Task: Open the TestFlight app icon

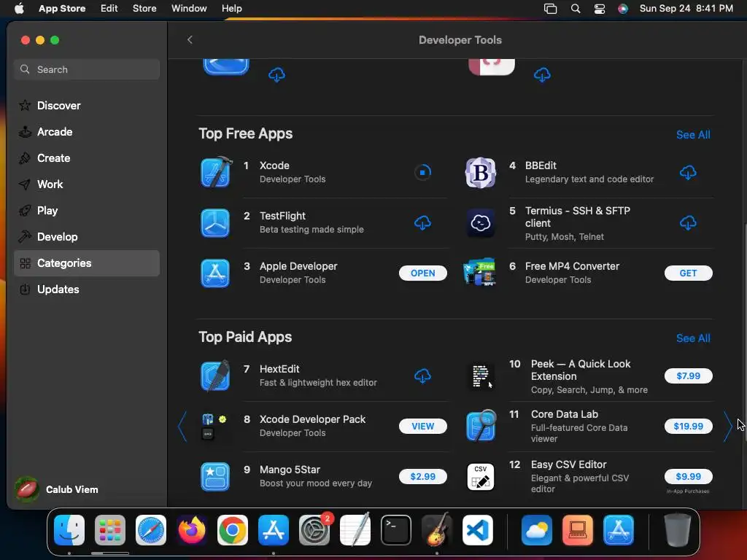Action: click(x=215, y=223)
